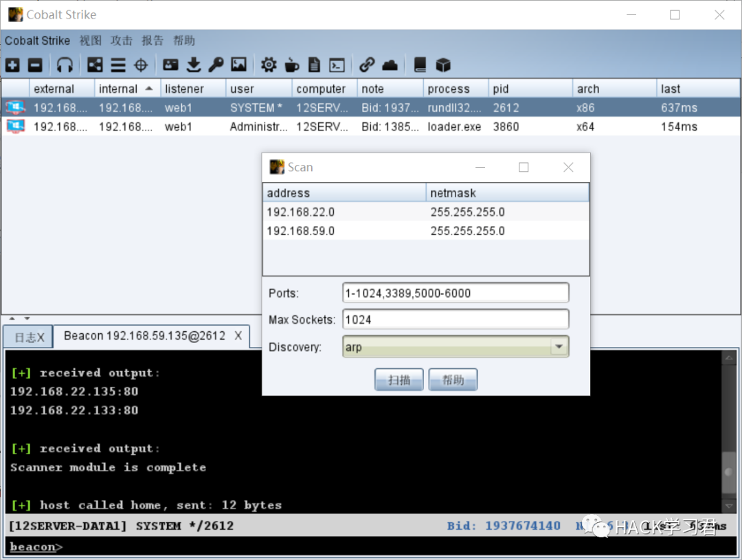Open Listeners via headphones icon
Screen dimensions: 742x560
(x=65, y=65)
